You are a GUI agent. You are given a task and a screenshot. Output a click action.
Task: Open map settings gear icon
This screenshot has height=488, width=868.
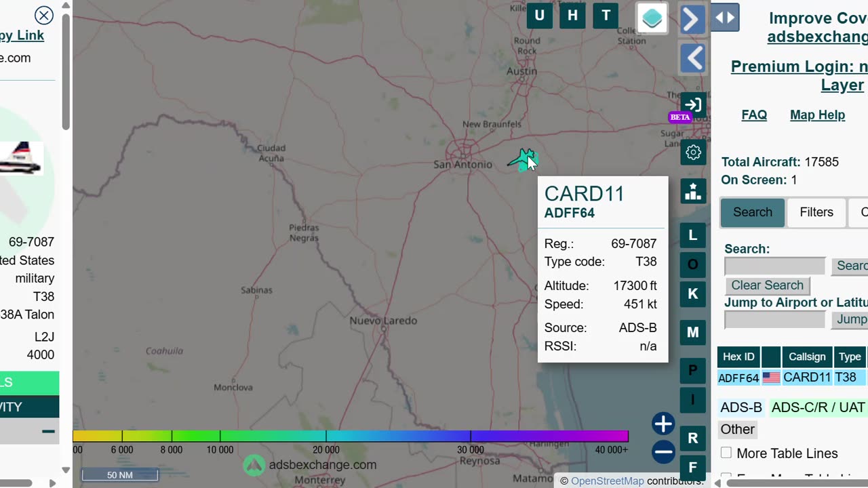[x=693, y=152]
